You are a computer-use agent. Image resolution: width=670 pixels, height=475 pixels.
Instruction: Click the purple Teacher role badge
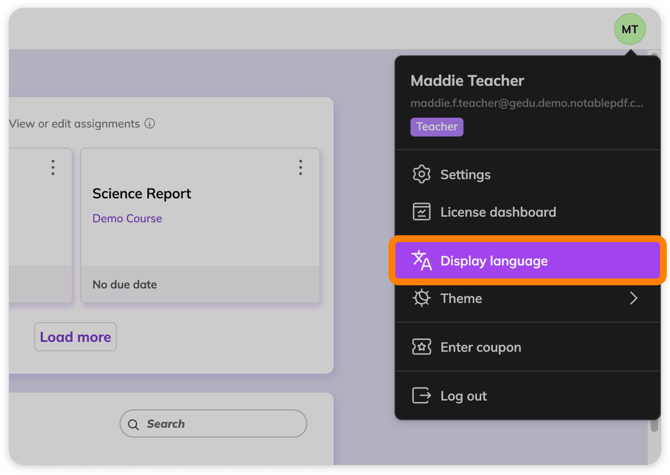point(437,127)
